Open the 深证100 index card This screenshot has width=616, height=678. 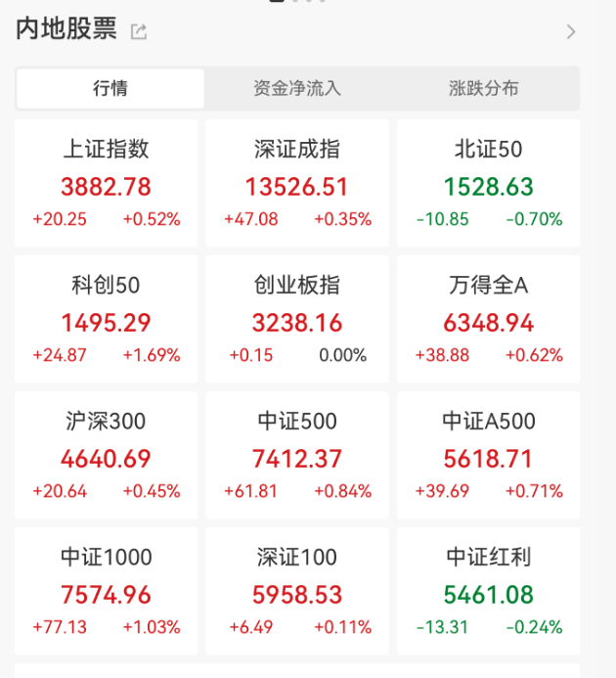pos(297,591)
